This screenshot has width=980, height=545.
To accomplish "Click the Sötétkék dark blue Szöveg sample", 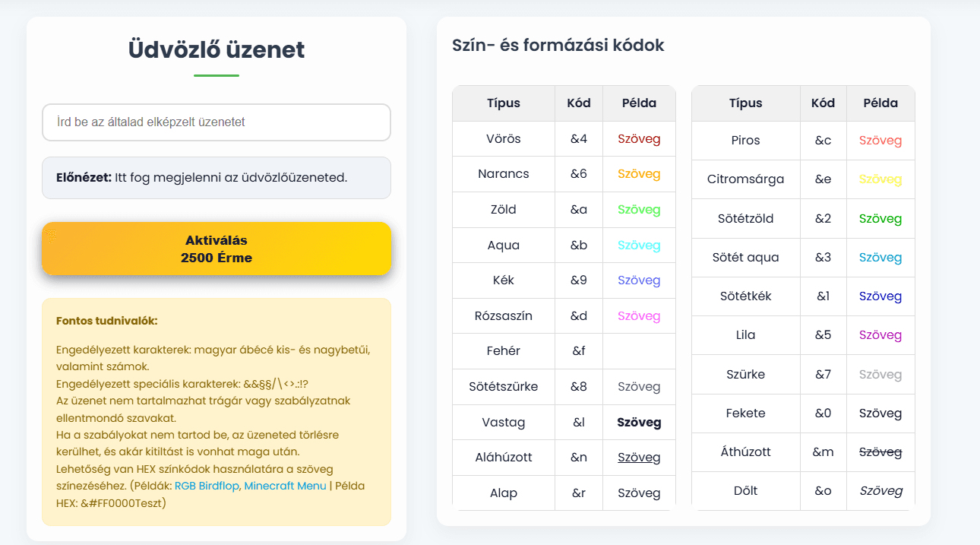I will 880,296.
